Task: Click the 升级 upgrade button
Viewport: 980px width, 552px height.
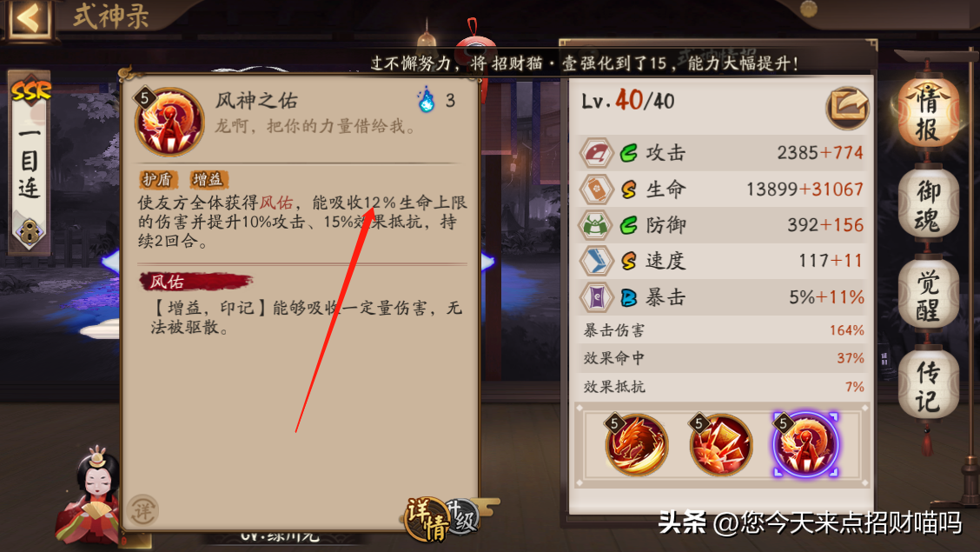Action: point(462,517)
